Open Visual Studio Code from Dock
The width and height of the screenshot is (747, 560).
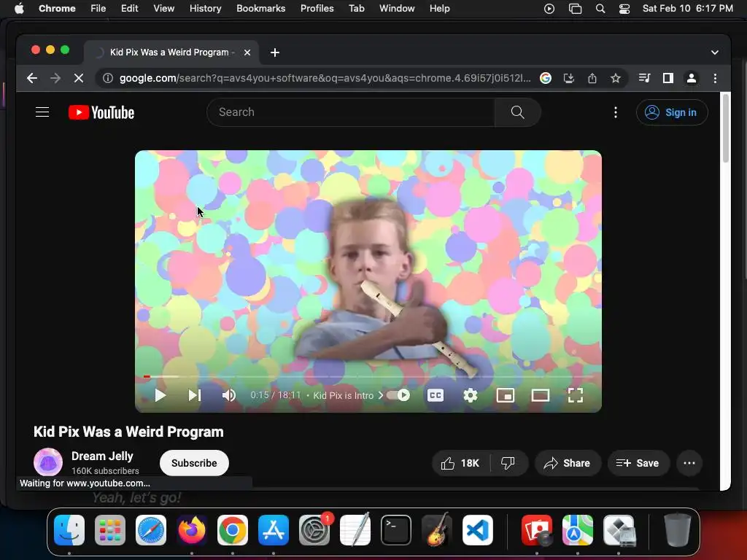[x=477, y=530]
